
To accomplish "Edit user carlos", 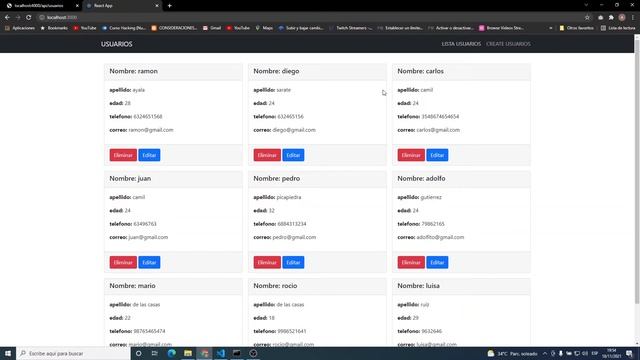I will (438, 155).
